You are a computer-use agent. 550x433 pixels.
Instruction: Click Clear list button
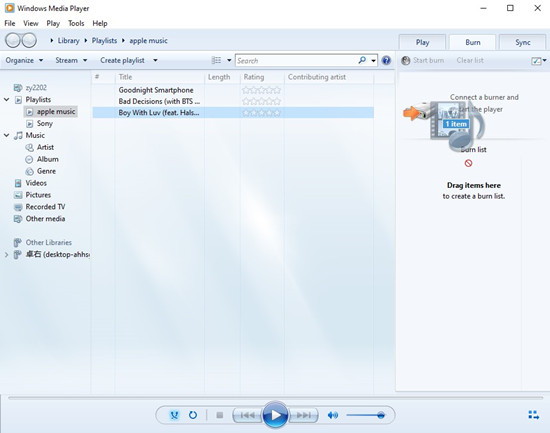click(x=470, y=60)
